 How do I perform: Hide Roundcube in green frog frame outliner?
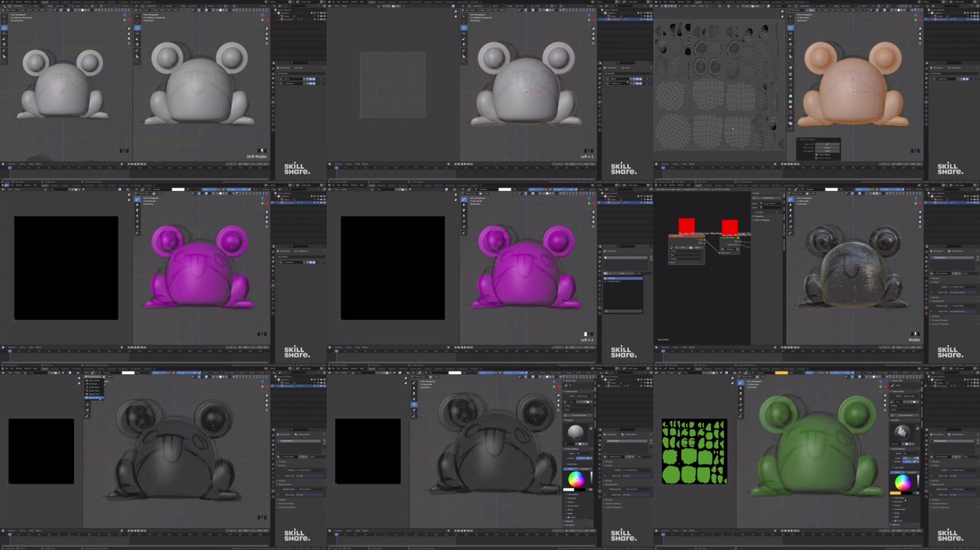click(971, 386)
